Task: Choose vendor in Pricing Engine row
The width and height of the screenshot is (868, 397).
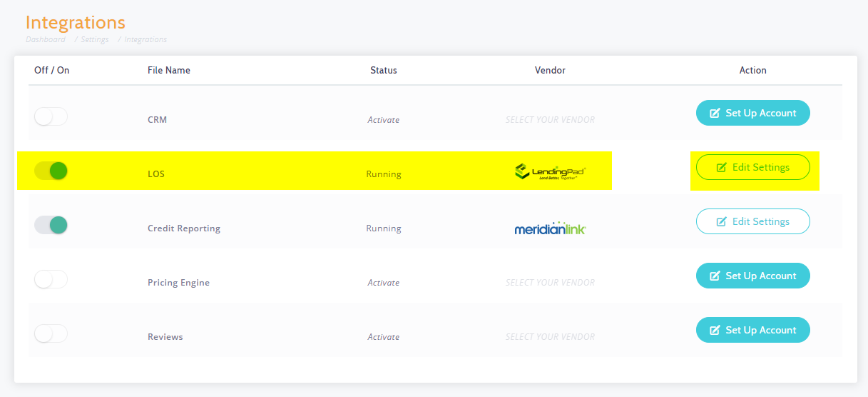Action: pos(550,283)
